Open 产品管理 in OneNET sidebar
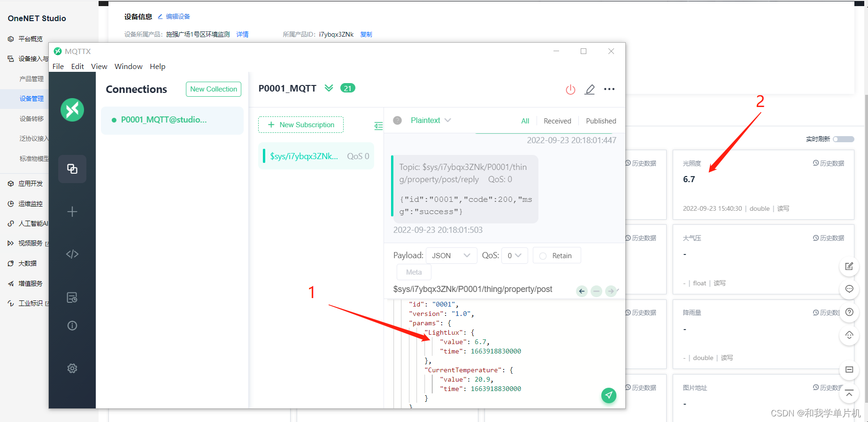The width and height of the screenshot is (868, 422). point(31,79)
